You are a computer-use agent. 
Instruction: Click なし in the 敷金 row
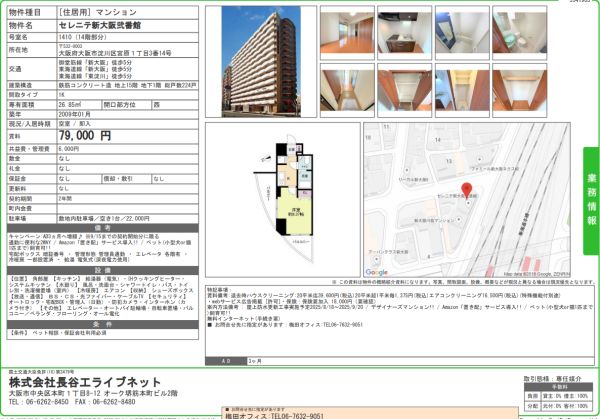[x=64, y=158]
